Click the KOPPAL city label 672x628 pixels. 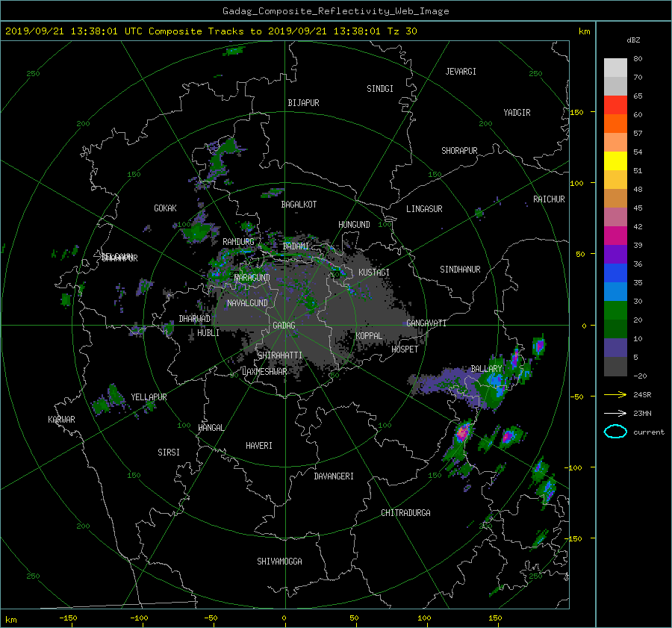point(369,336)
